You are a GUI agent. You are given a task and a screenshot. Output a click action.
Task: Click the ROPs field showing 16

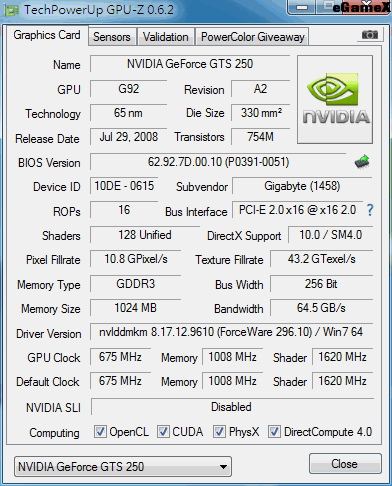(124, 210)
